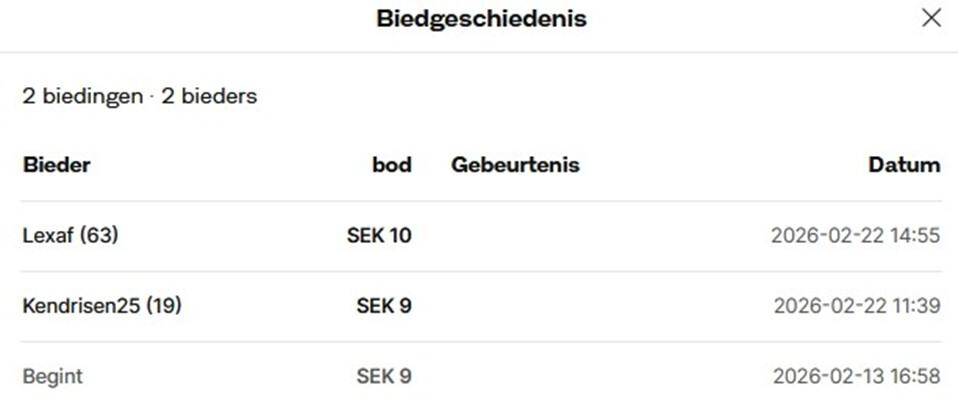Click the Gebeurtenis column header
The image size is (958, 413).
point(515,165)
